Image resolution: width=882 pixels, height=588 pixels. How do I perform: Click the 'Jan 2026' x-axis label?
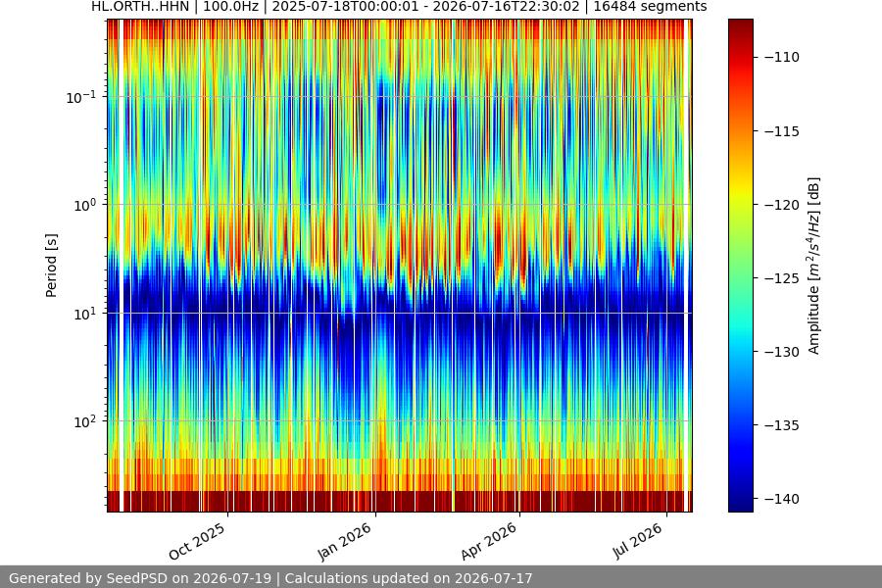(345, 542)
